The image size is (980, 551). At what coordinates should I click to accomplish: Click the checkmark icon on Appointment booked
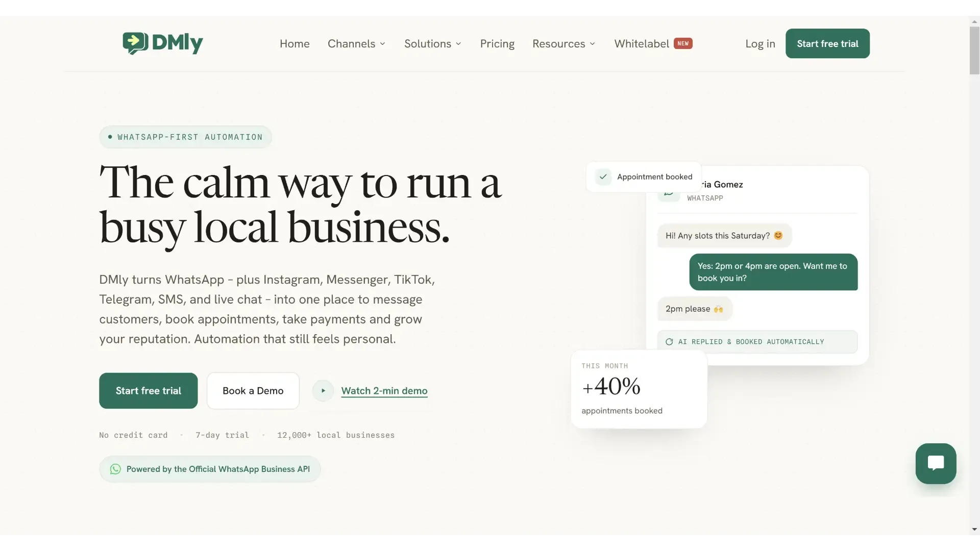[x=603, y=177]
